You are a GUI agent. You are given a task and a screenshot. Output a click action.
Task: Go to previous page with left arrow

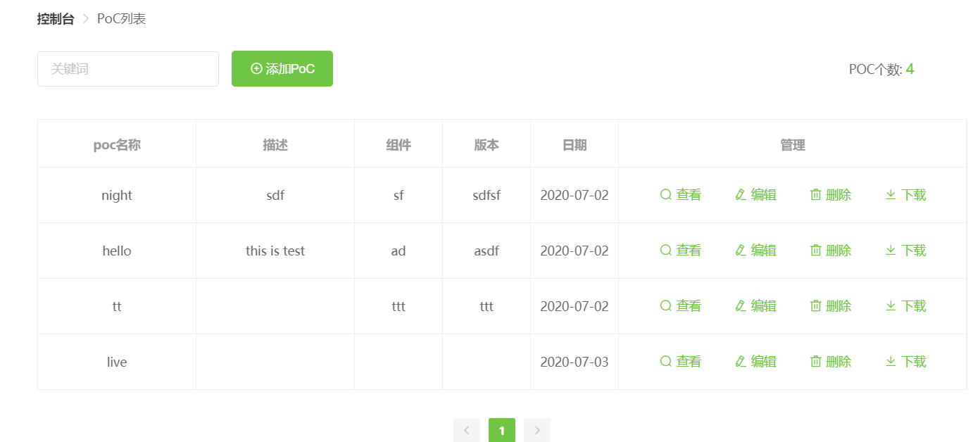[467, 430]
